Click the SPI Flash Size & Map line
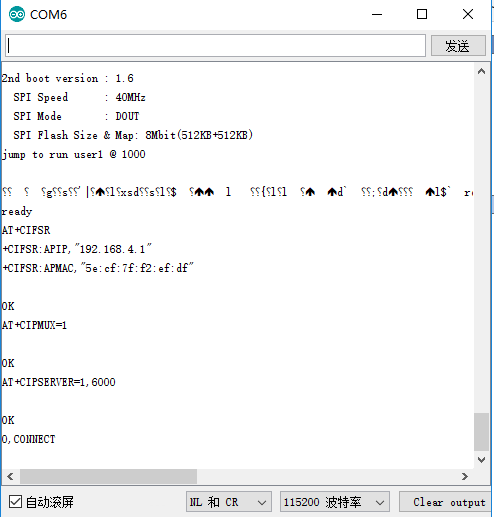Screen dimensions: 494x517 [x=133, y=135]
